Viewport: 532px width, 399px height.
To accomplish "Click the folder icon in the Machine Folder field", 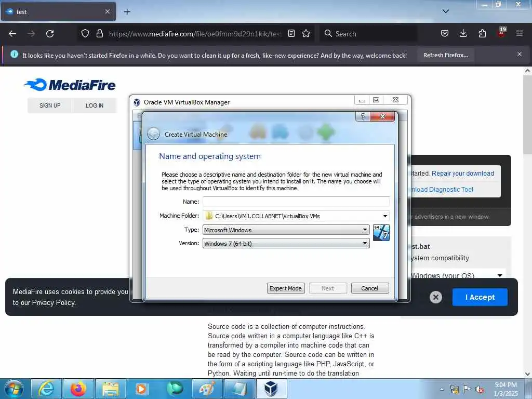I will tap(209, 216).
